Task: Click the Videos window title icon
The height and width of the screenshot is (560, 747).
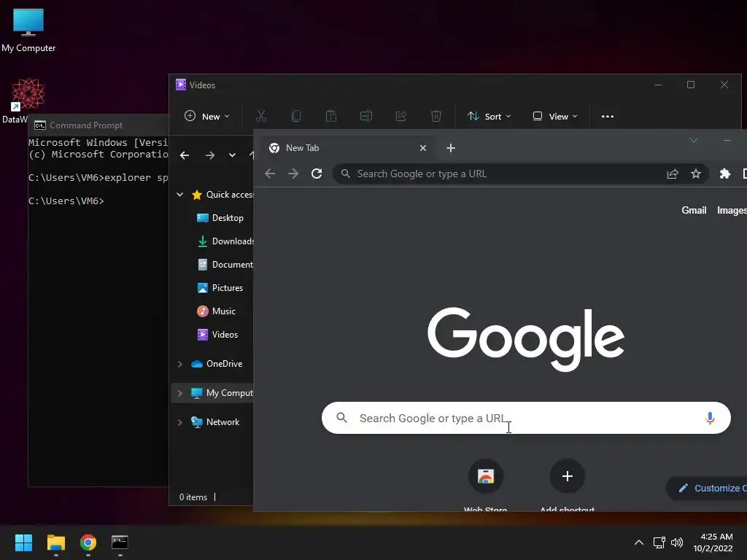Action: point(181,85)
